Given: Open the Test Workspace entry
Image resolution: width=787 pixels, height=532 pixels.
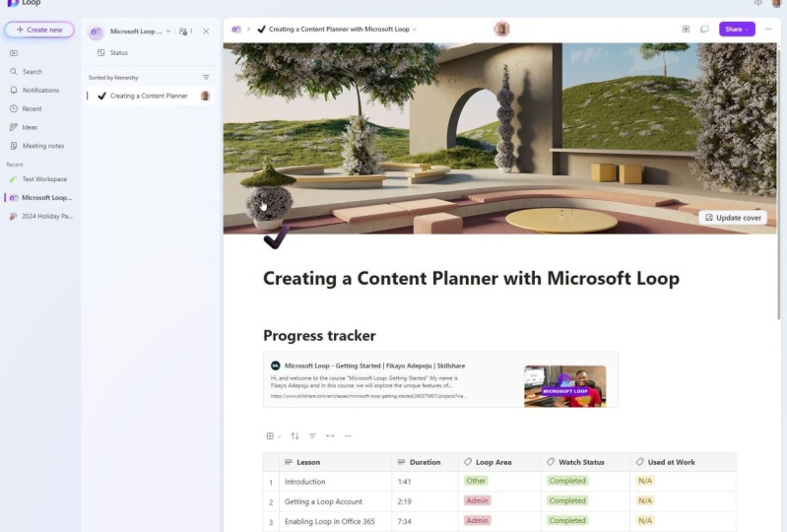Looking at the screenshot, I should tap(44, 179).
